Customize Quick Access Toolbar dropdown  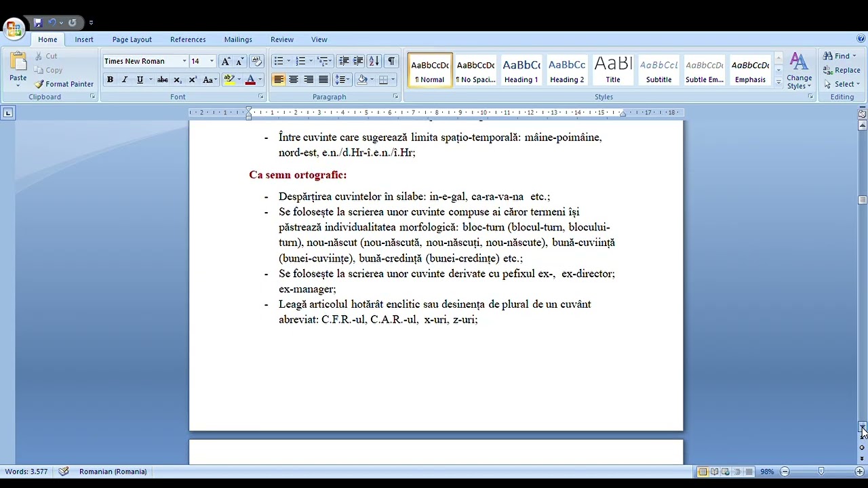[x=91, y=23]
